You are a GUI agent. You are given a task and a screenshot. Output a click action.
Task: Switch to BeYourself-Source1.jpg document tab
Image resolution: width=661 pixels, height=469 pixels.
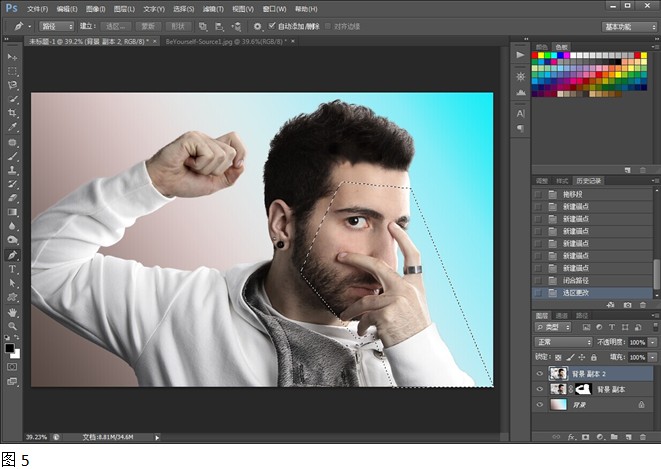[x=229, y=41]
